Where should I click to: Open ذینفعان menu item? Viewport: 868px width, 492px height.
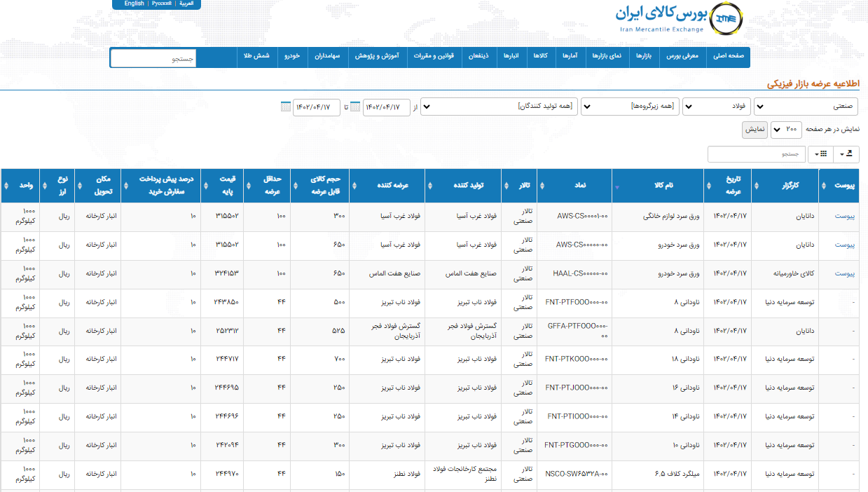(478, 55)
